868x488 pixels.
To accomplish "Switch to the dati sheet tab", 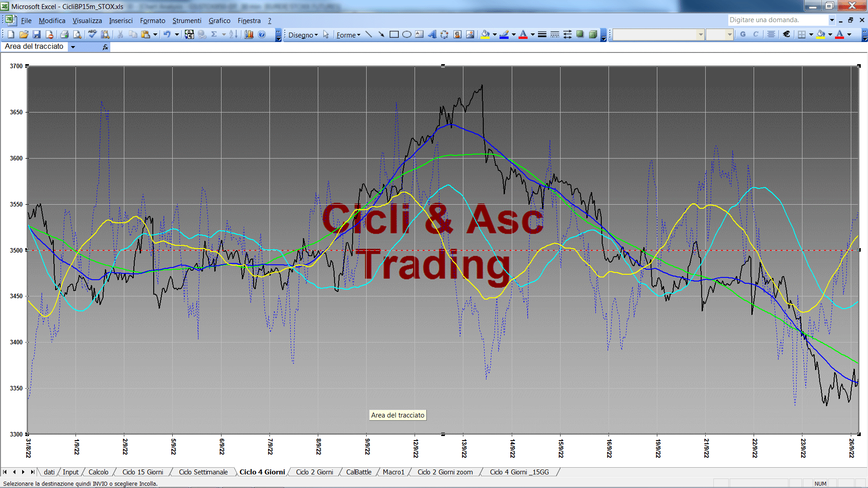I will click(x=49, y=472).
